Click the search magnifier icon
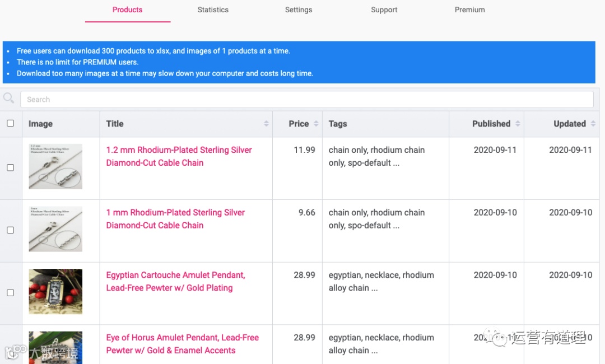Screen dimensions: 605x364 (8, 99)
